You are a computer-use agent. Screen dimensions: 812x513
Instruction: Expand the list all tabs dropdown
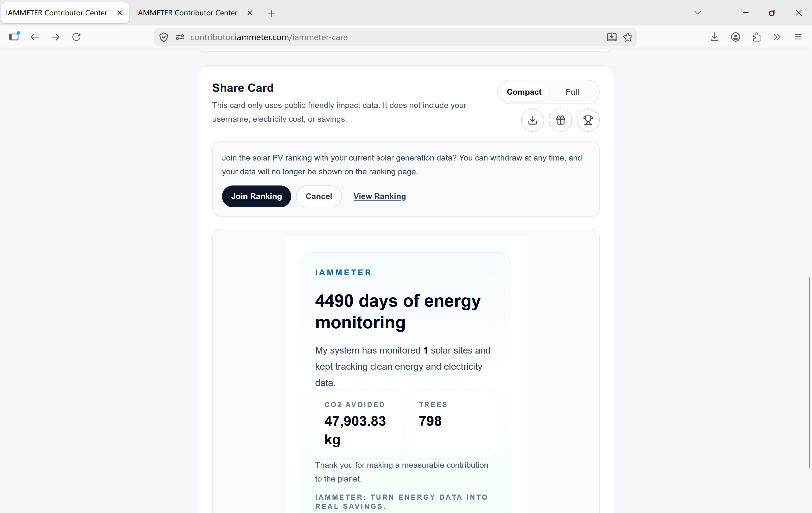pyautogui.click(x=698, y=13)
